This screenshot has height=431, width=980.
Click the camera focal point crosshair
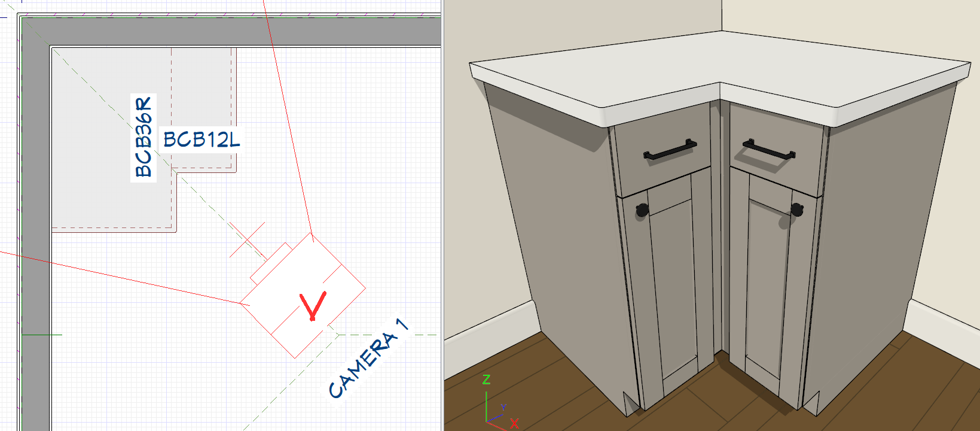coord(247,241)
